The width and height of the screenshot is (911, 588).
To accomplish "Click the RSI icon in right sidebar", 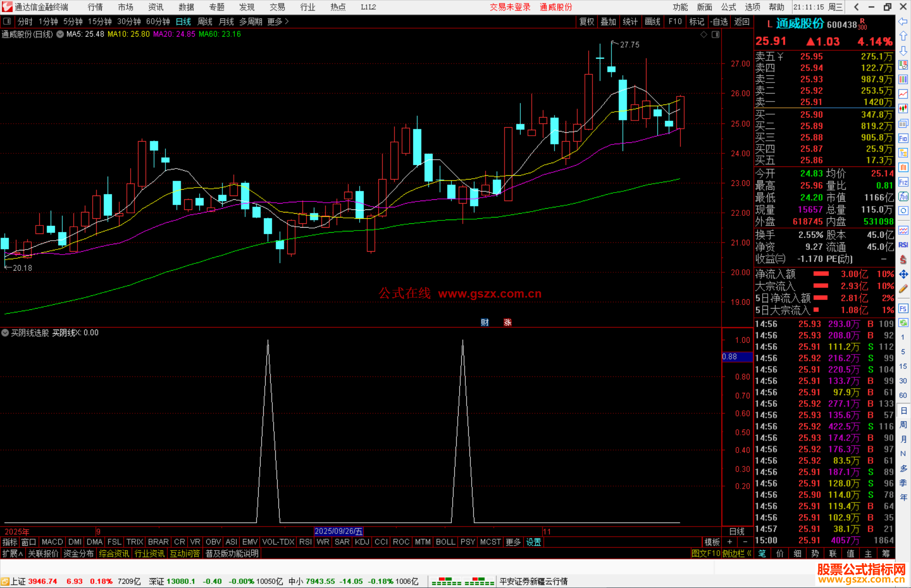I will 903,245.
